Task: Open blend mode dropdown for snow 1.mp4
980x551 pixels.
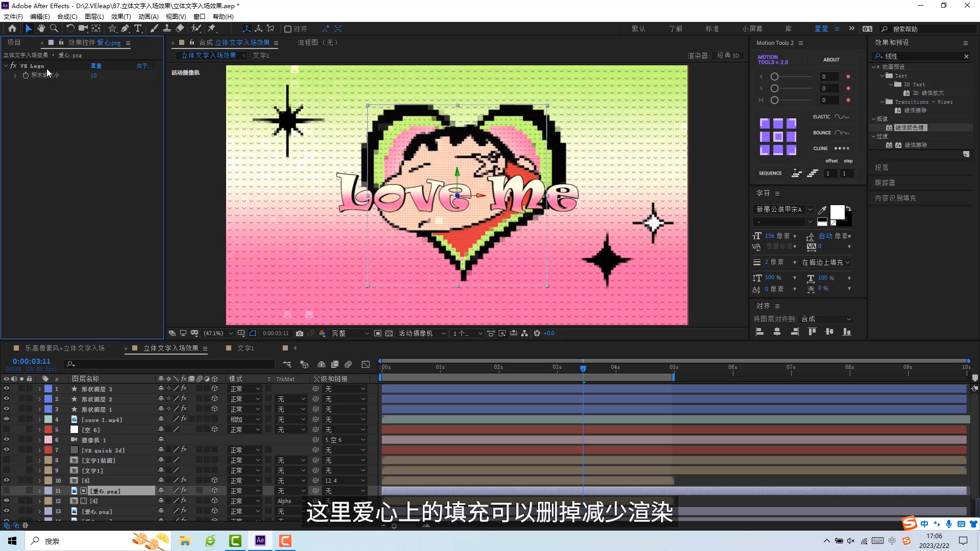Action: [245, 419]
